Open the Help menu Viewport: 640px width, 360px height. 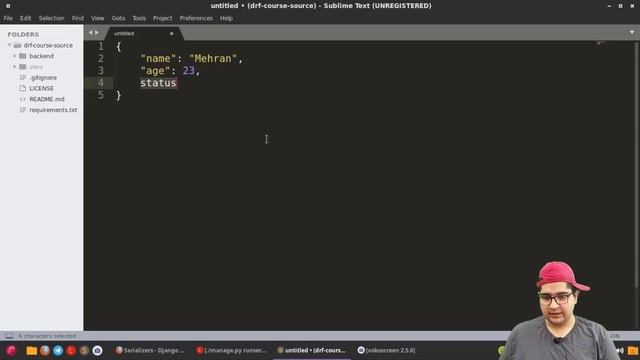pyautogui.click(x=226, y=18)
